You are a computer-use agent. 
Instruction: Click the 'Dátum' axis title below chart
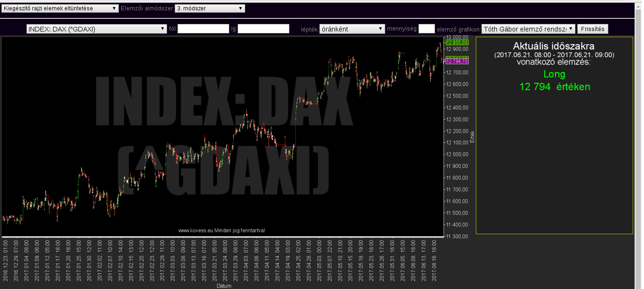pyautogui.click(x=224, y=286)
